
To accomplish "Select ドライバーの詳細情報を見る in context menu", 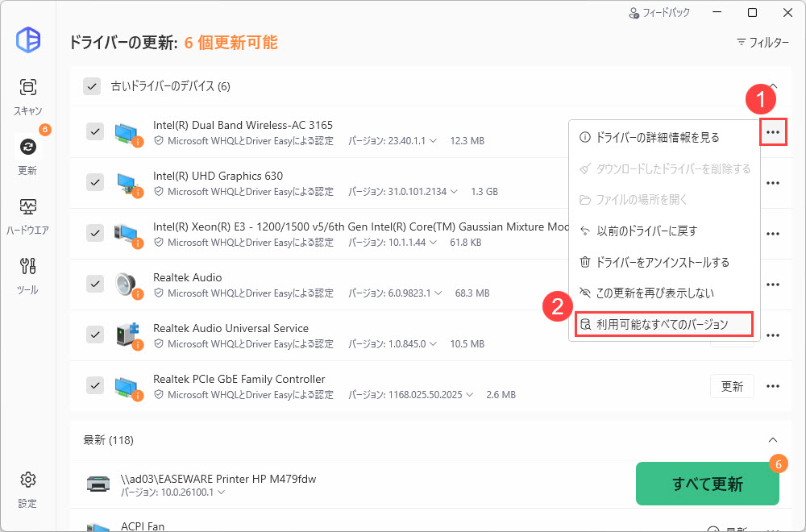I will tap(664, 138).
